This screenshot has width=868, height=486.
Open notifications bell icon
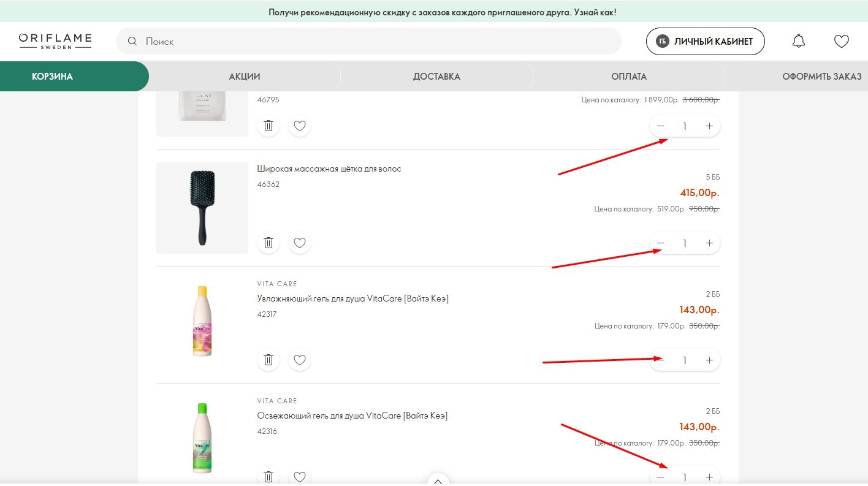798,41
